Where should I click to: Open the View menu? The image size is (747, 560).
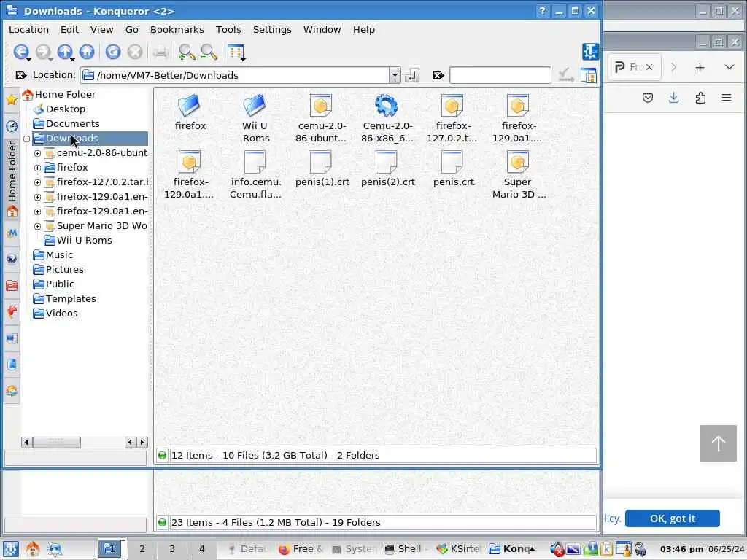tap(101, 29)
